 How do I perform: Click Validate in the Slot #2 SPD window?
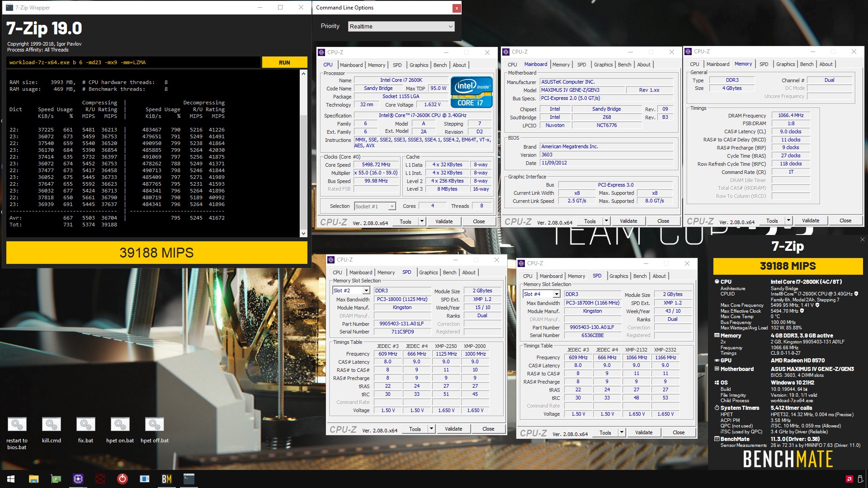453,429
